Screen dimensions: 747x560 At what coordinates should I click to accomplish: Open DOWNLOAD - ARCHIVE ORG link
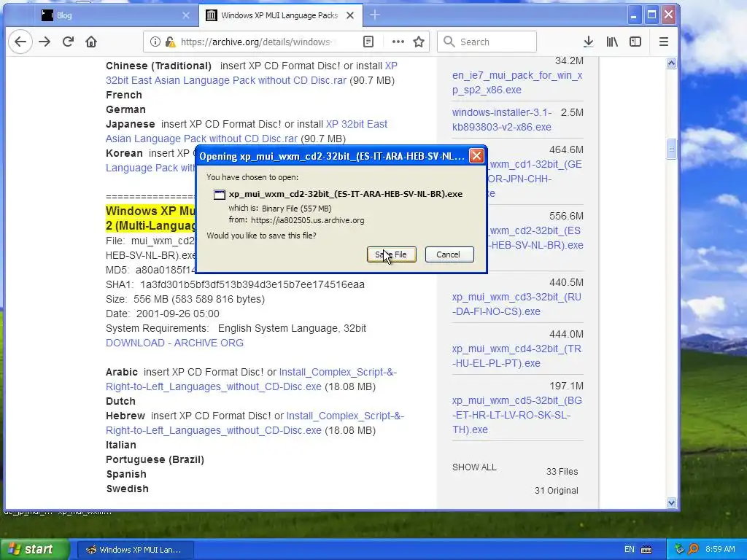coord(174,343)
